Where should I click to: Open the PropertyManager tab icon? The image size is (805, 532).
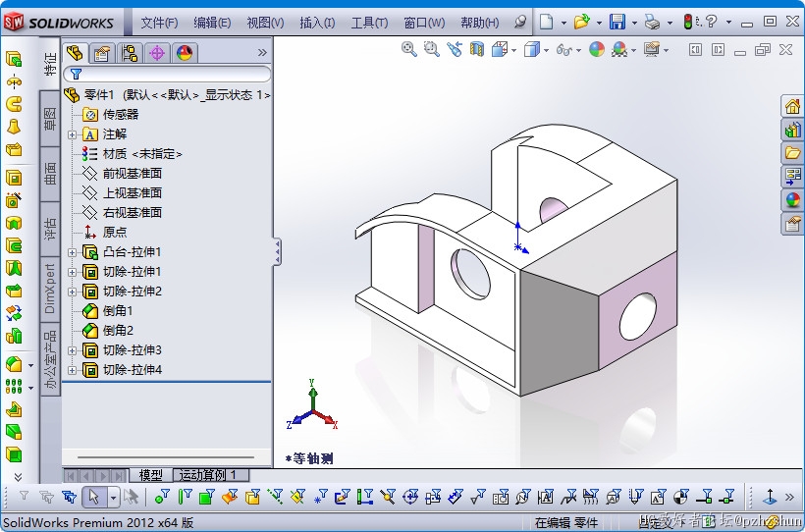(x=102, y=52)
